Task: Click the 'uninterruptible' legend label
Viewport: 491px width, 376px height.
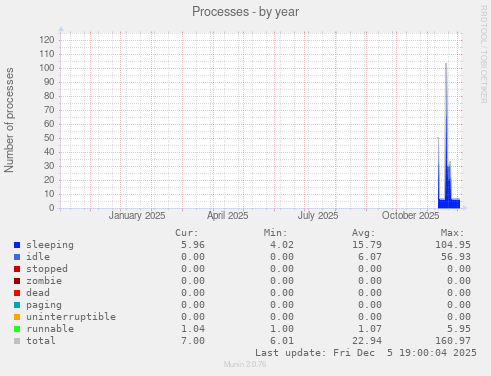Action: (71, 317)
